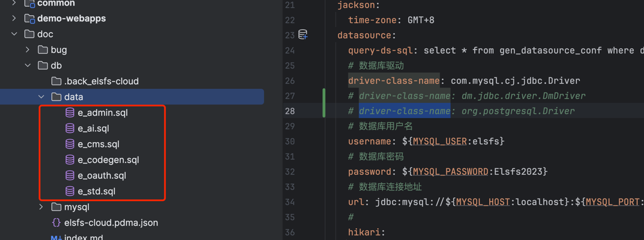Click the MYSQL_HOST variable in url
This screenshot has width=644, height=240.
pos(482,202)
